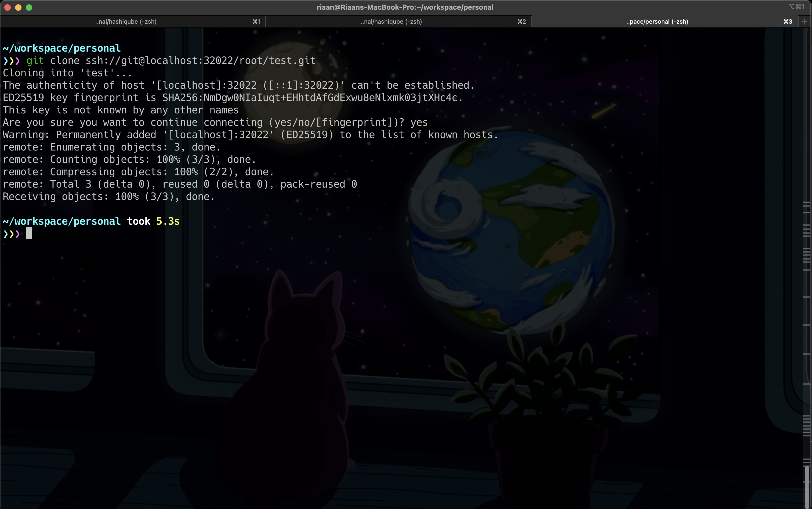The height and width of the screenshot is (509, 812).
Task: Click the 'took 5.3s' prompt text
Action: point(153,221)
